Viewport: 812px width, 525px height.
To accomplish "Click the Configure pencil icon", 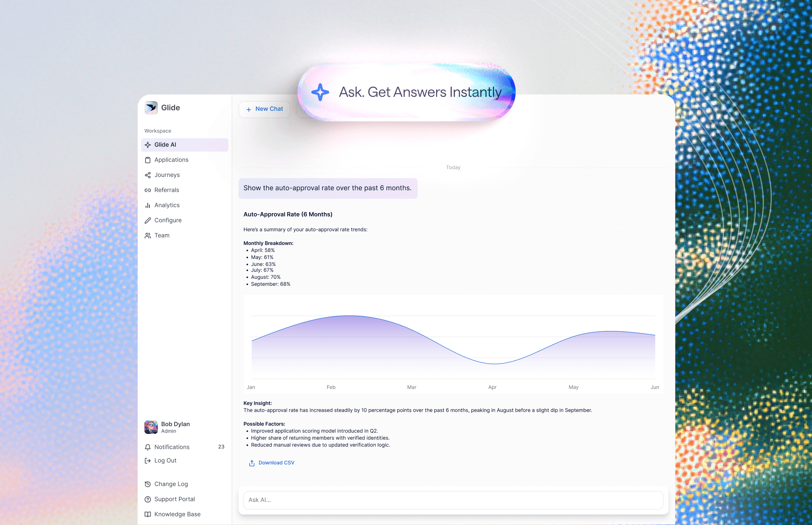I will pos(148,220).
